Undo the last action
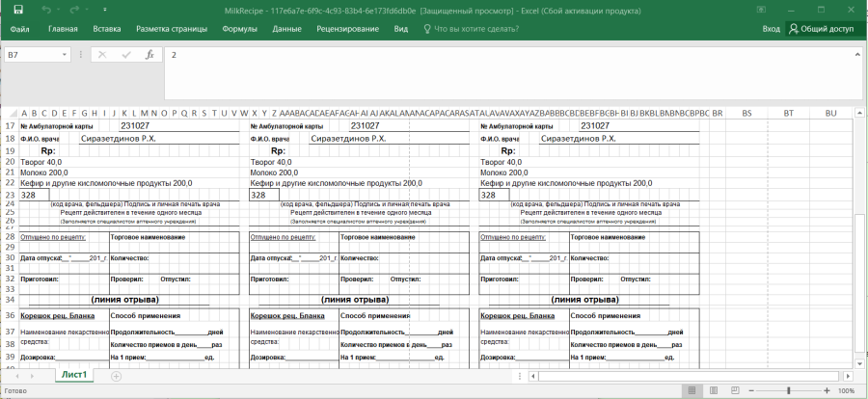 pos(46,10)
